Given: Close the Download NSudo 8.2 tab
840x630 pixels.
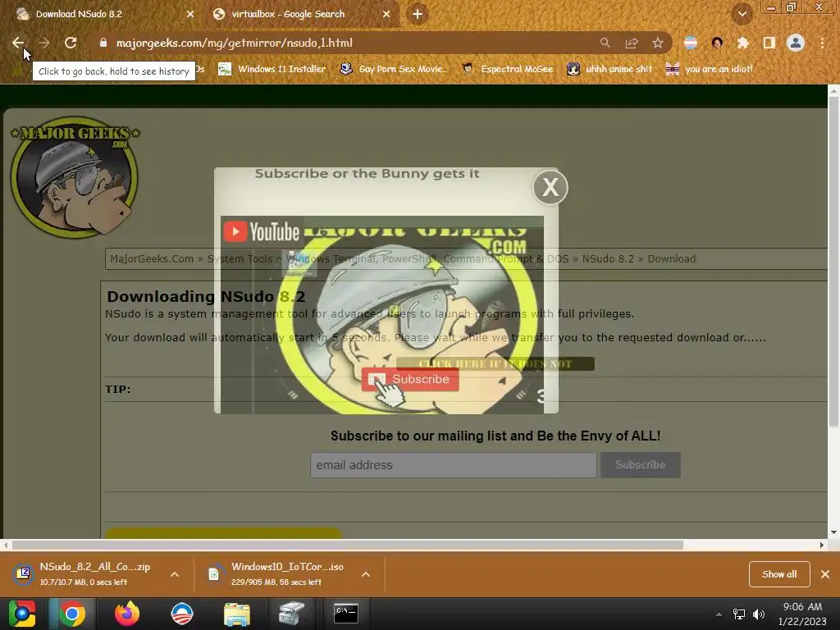Looking at the screenshot, I should tap(190, 14).
